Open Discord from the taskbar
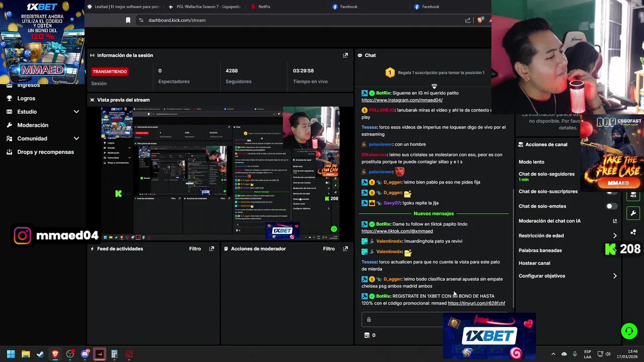644x362 pixels. tap(85, 354)
